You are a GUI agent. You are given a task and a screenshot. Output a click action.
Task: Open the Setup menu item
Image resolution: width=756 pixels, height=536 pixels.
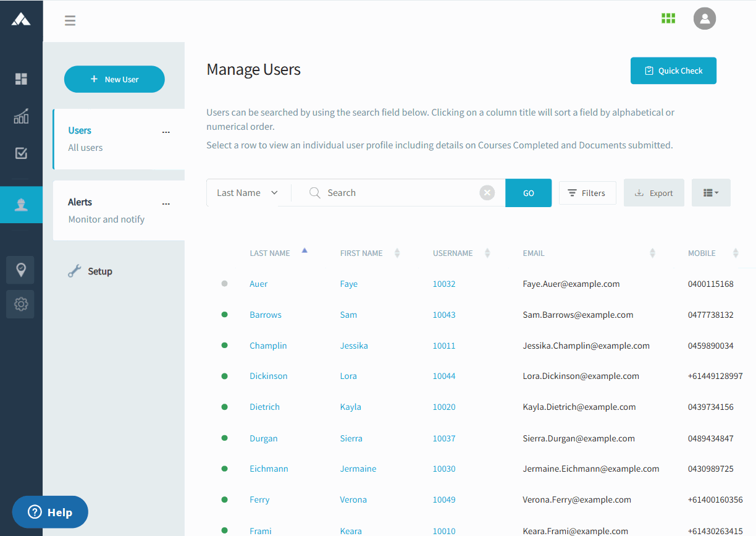click(x=99, y=271)
